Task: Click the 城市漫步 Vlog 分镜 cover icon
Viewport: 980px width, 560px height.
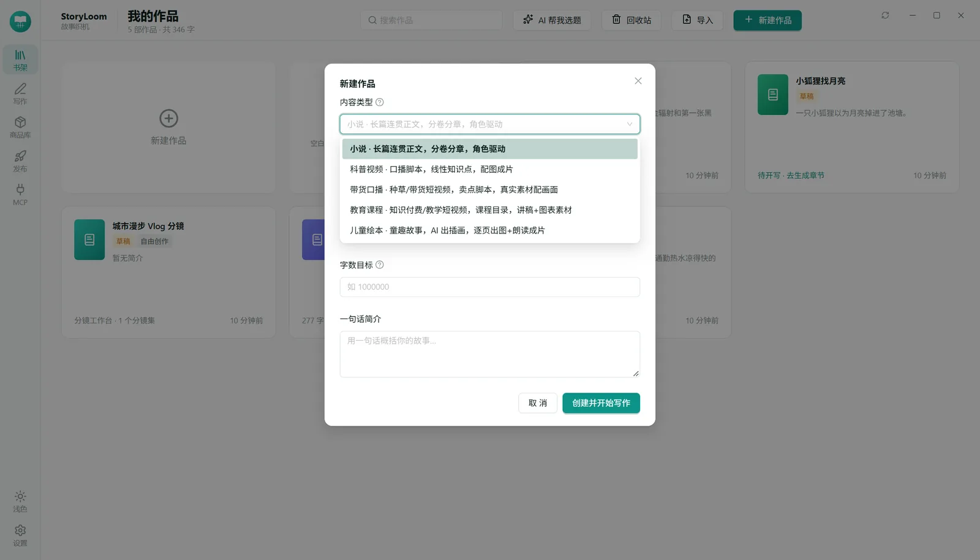Action: click(89, 240)
